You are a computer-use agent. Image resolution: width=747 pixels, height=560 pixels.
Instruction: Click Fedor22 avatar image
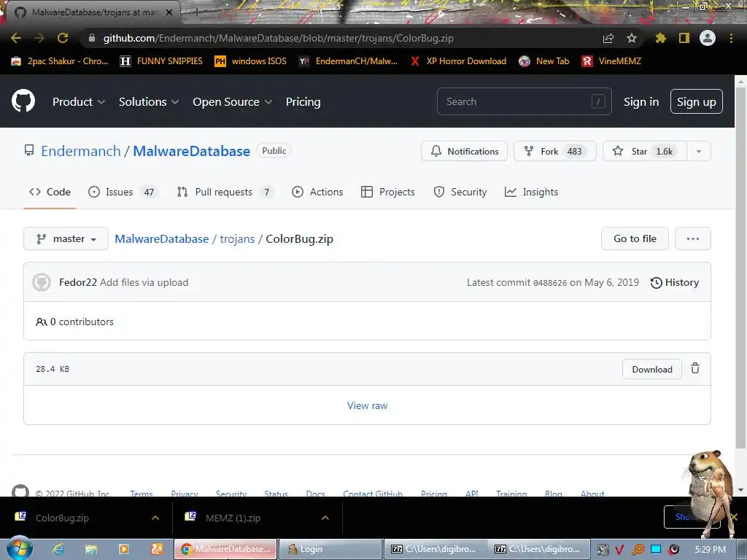[42, 282]
